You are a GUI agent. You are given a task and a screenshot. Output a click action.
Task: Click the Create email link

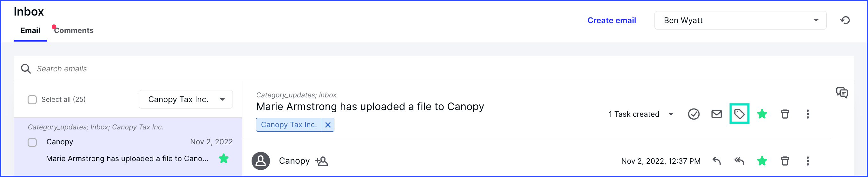coord(611,20)
